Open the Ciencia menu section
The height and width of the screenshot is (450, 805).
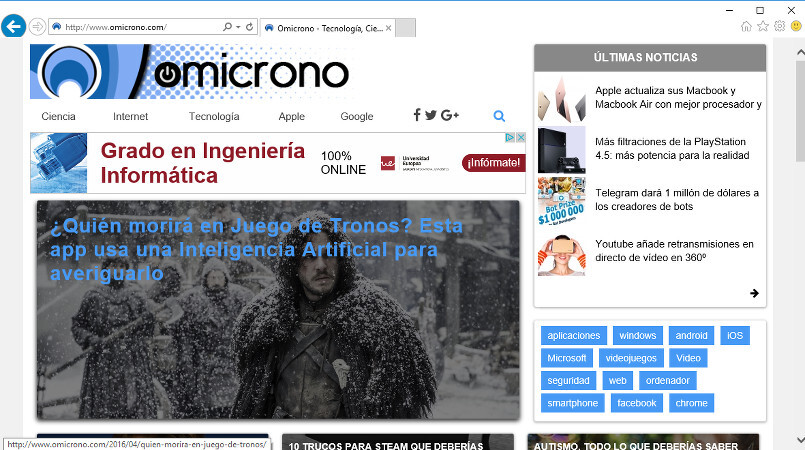(58, 116)
